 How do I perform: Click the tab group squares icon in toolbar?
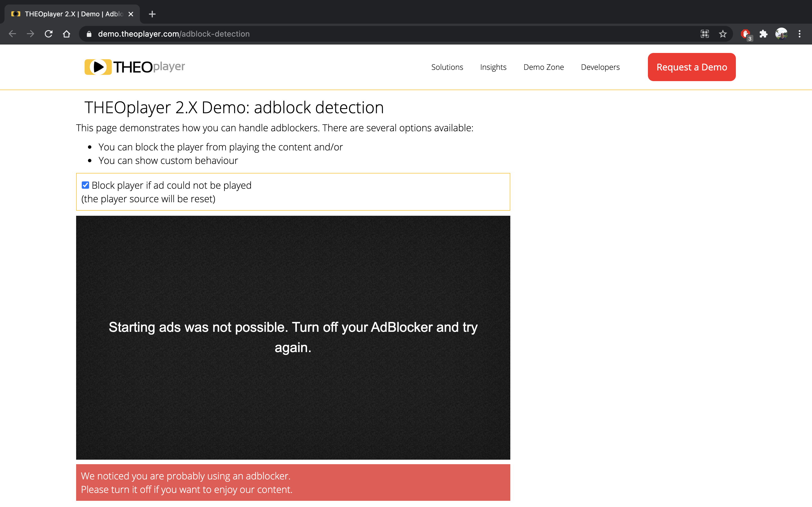pyautogui.click(x=705, y=34)
